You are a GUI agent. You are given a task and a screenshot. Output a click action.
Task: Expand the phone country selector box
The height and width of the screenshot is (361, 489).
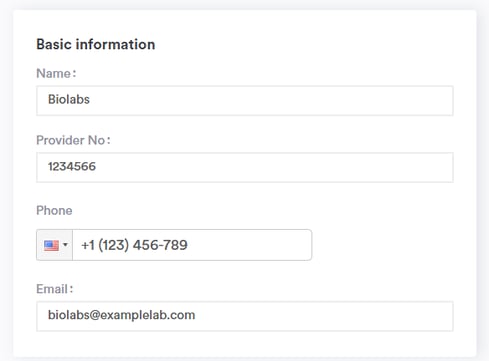pos(54,245)
